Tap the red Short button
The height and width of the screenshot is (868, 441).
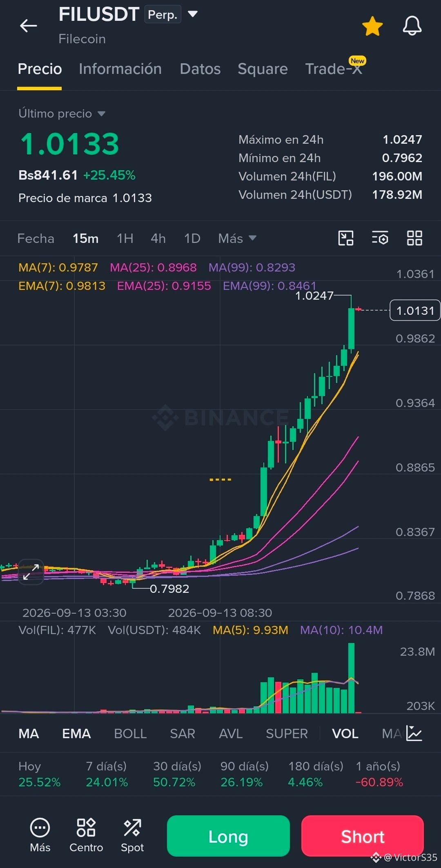click(x=363, y=836)
